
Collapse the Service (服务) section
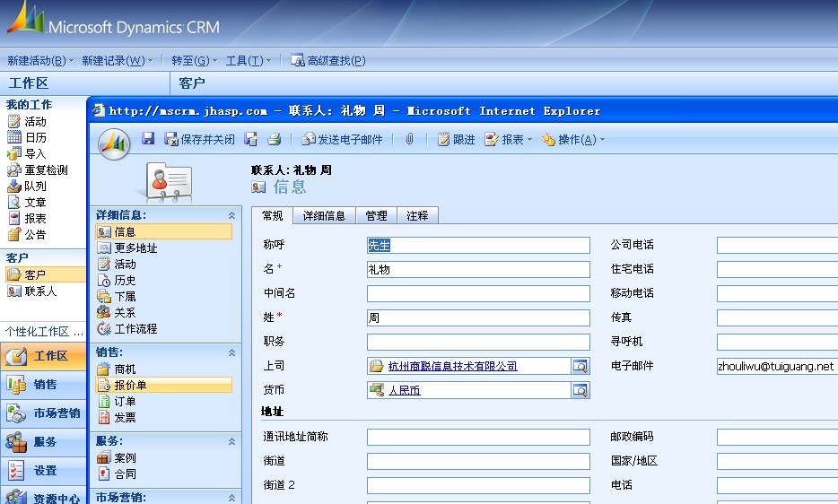point(232,441)
